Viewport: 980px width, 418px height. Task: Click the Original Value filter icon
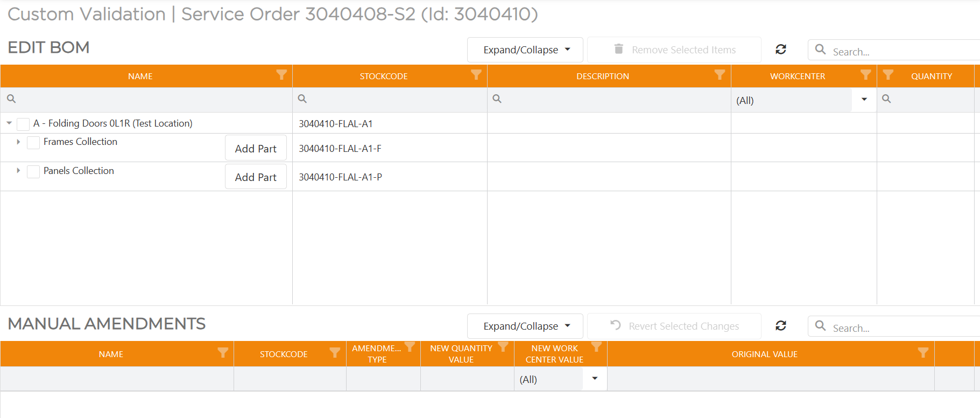click(x=923, y=353)
